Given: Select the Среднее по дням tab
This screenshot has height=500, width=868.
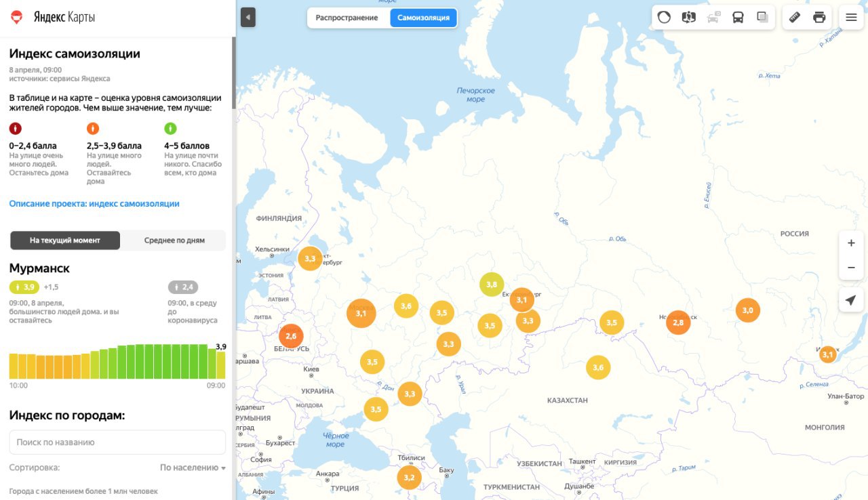Looking at the screenshot, I should (x=175, y=241).
